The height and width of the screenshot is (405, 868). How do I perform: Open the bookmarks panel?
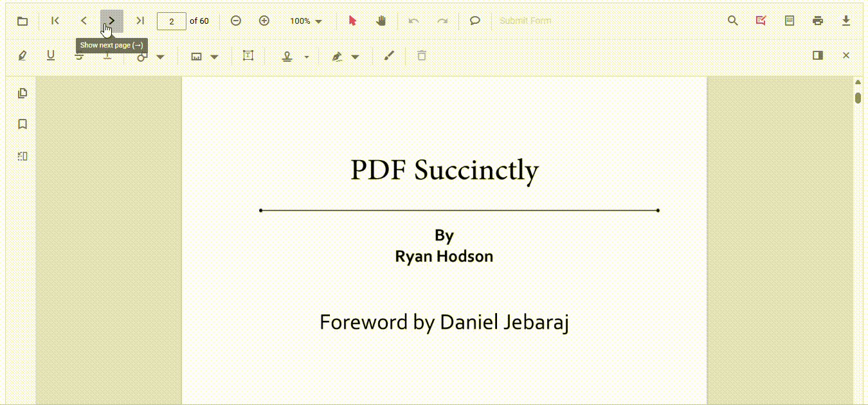point(23,124)
